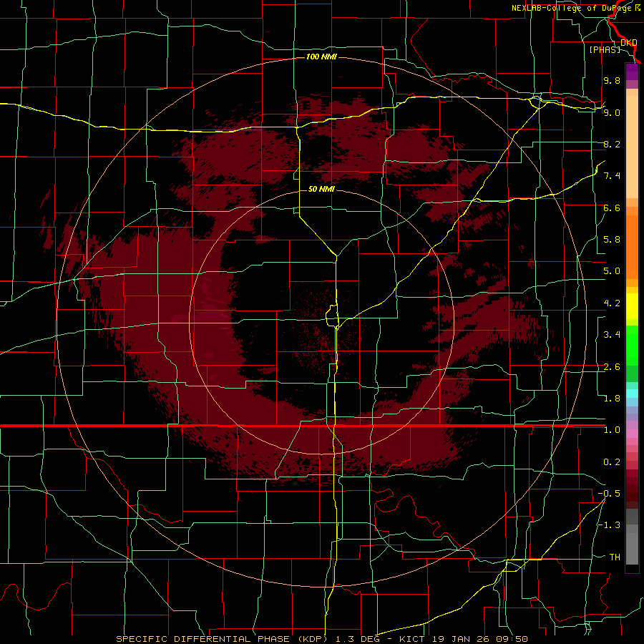Click the -0.5 value on the scale
Screen dimensions: 644x644
pos(609,494)
